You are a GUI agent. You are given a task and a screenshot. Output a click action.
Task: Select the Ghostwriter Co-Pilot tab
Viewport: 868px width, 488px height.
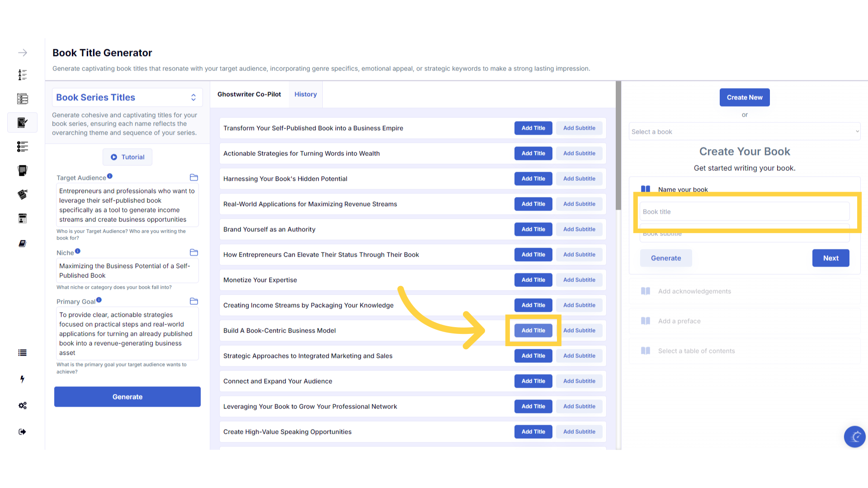point(249,94)
